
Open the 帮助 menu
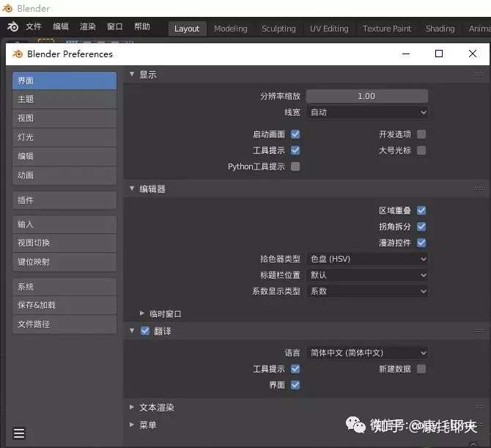click(142, 26)
